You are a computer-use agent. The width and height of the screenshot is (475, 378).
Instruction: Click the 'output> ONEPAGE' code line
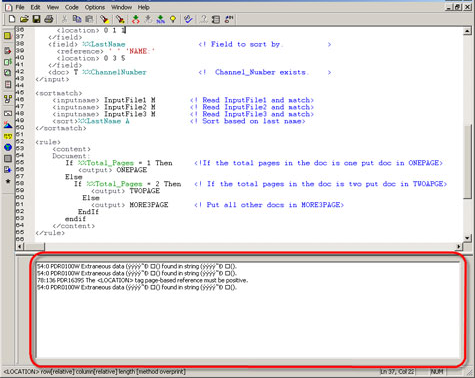click(x=112, y=170)
